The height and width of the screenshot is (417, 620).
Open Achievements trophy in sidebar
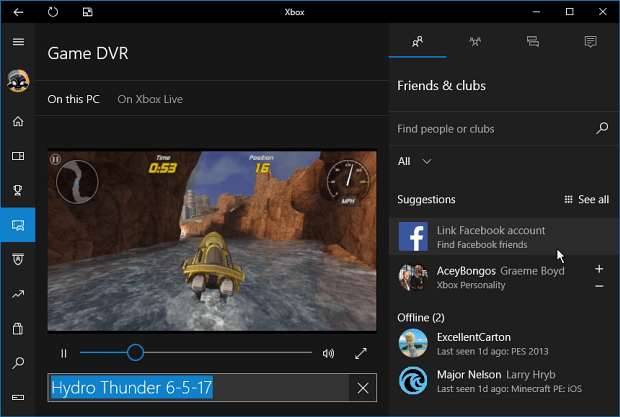[18, 190]
